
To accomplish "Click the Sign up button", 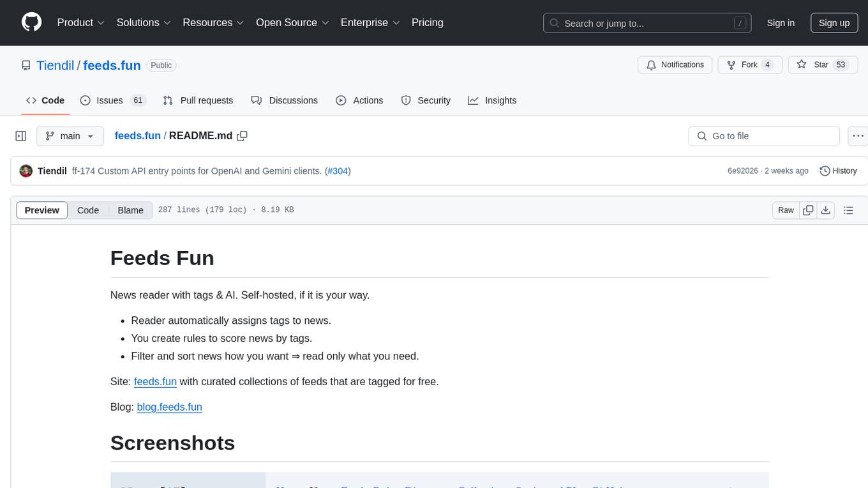I will [834, 23].
